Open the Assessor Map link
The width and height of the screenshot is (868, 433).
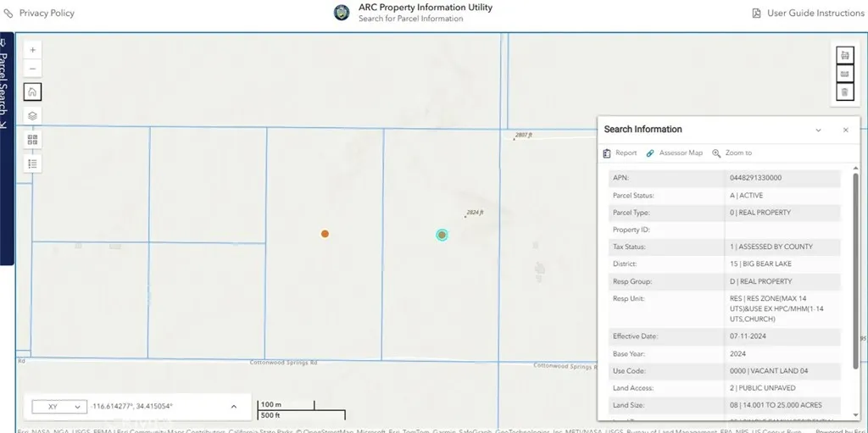[x=674, y=153]
